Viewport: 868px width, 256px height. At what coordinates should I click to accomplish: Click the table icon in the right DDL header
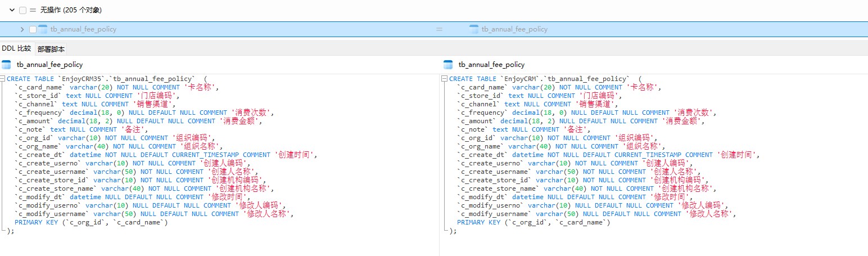(x=448, y=65)
